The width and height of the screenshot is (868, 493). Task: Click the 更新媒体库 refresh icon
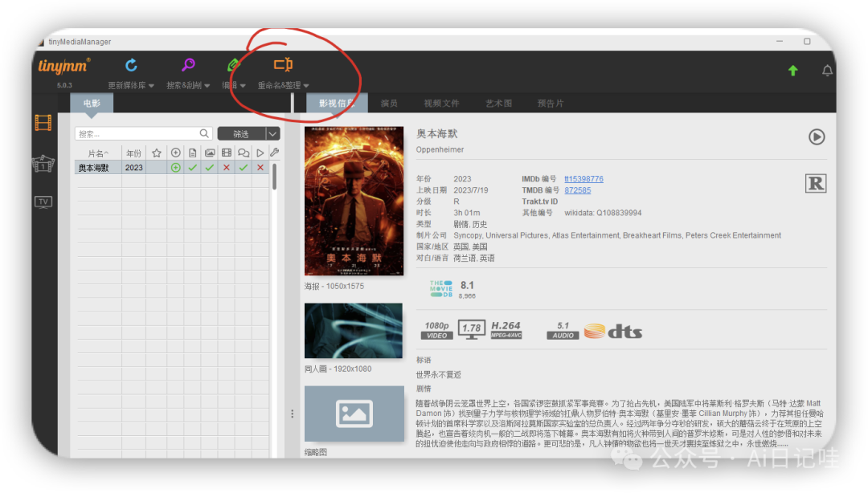[x=131, y=65]
